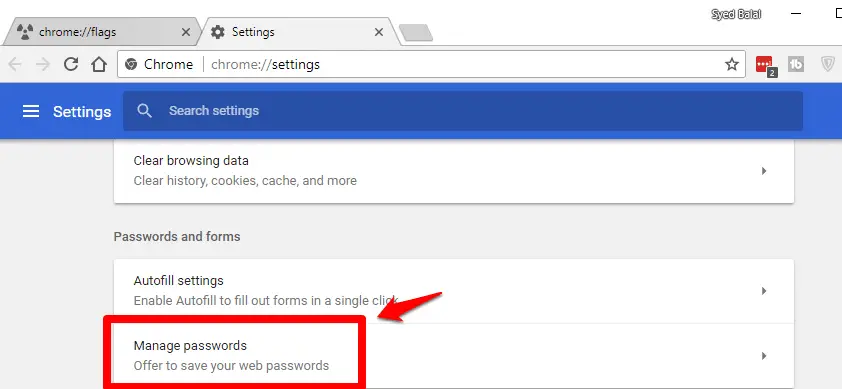Click the forward navigation arrow
The width and height of the screenshot is (842, 389).
[x=42, y=64]
